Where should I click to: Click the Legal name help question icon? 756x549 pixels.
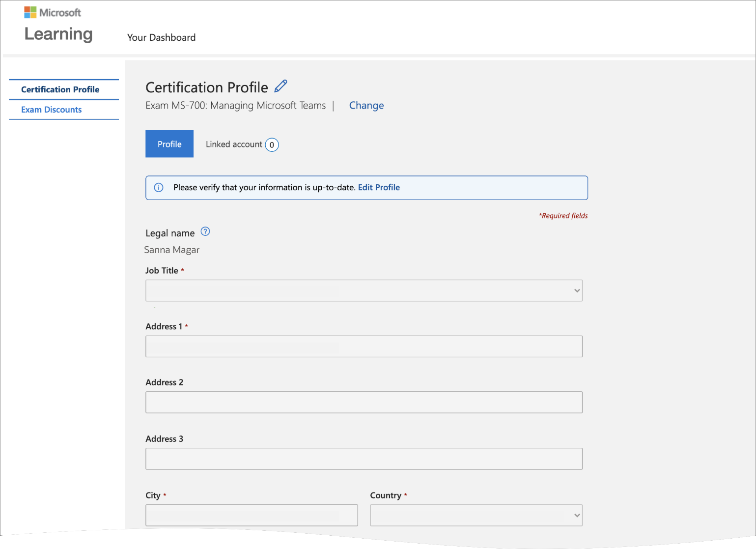(x=205, y=231)
